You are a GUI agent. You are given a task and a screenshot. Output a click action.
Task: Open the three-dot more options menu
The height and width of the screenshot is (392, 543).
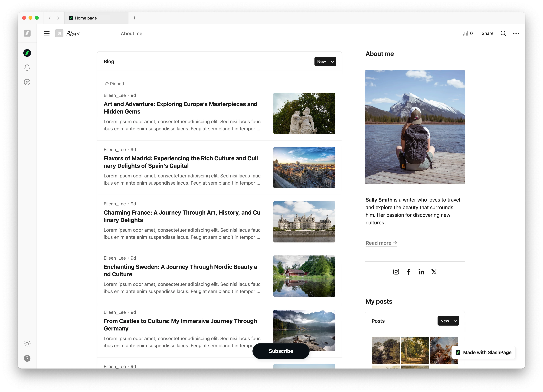pyautogui.click(x=516, y=33)
